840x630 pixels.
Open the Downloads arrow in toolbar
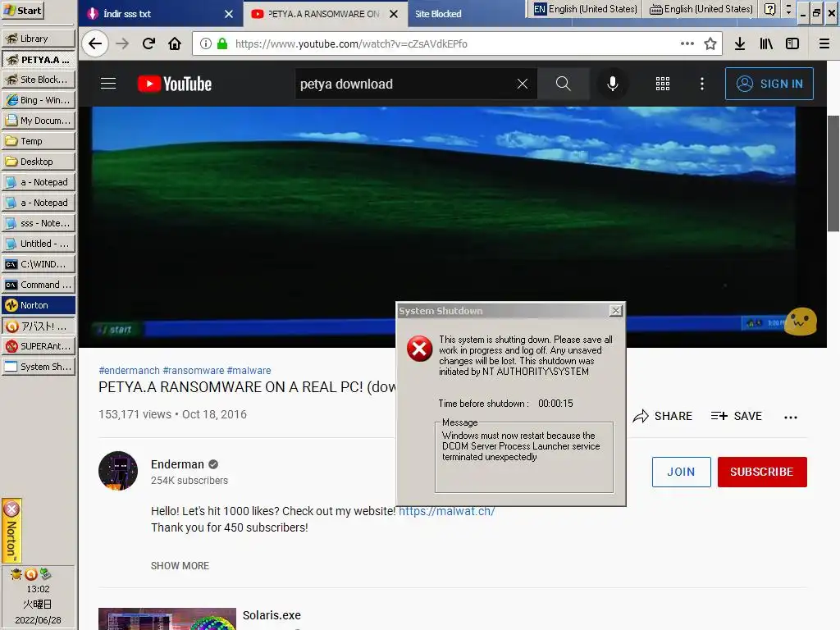point(740,44)
